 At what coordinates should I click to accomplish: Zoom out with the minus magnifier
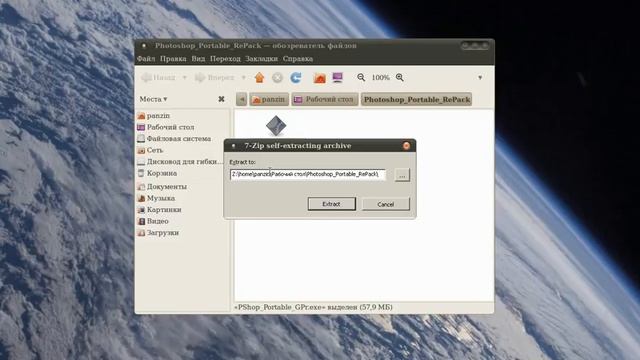pos(361,78)
